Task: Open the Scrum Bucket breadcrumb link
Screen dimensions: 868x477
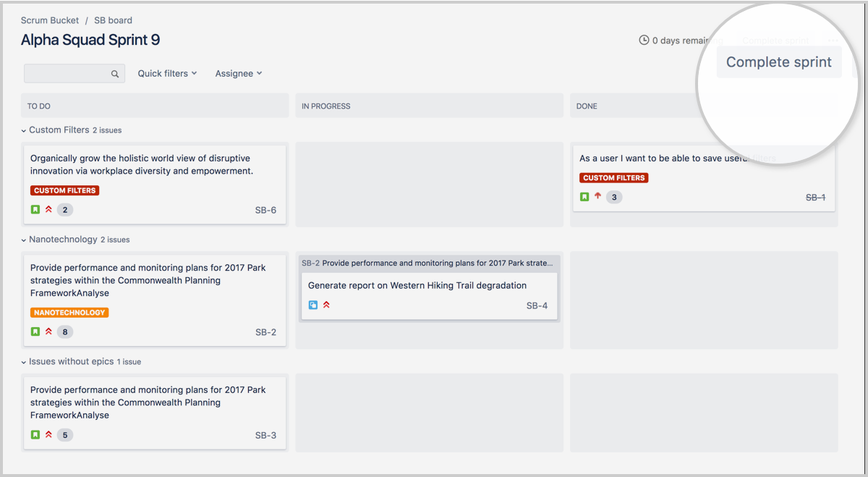Action: tap(49, 20)
